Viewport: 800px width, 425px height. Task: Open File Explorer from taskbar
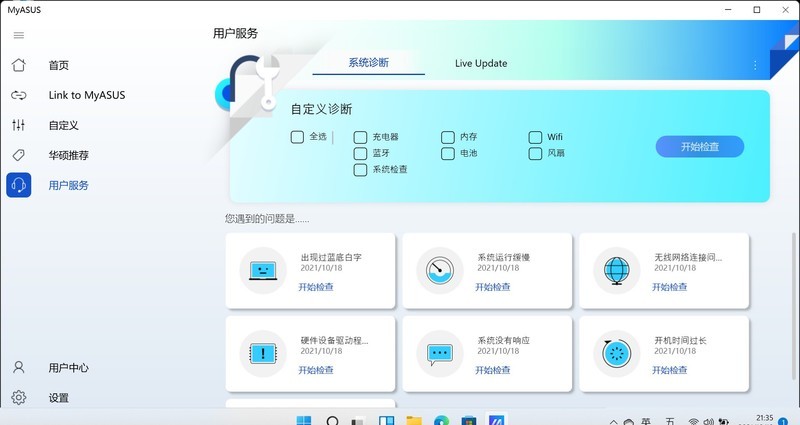(x=414, y=420)
